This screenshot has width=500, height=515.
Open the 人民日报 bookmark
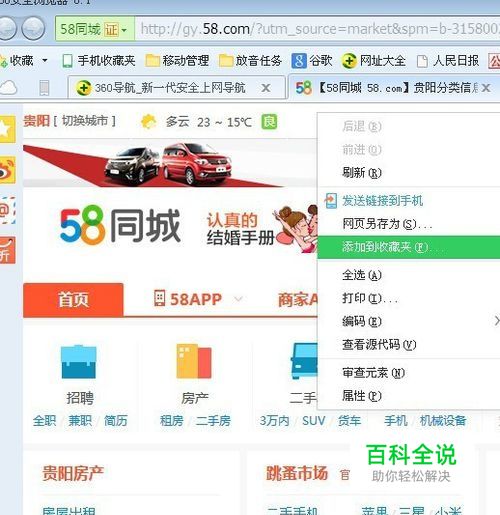(x=448, y=61)
